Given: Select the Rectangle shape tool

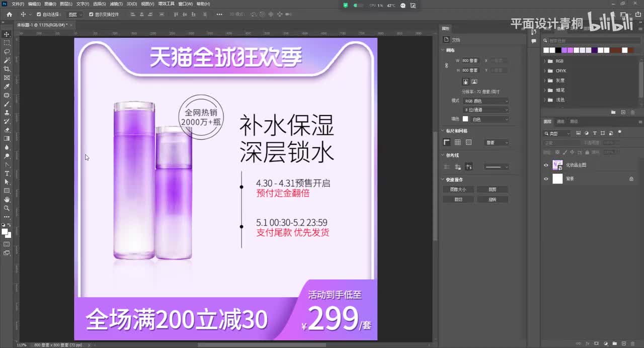Looking at the screenshot, I should 7,191.
